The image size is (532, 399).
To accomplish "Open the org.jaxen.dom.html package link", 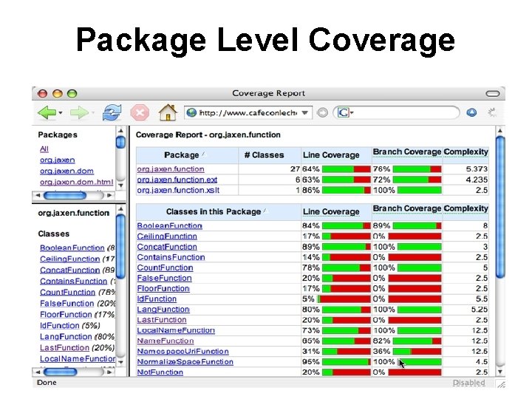I will [77, 183].
